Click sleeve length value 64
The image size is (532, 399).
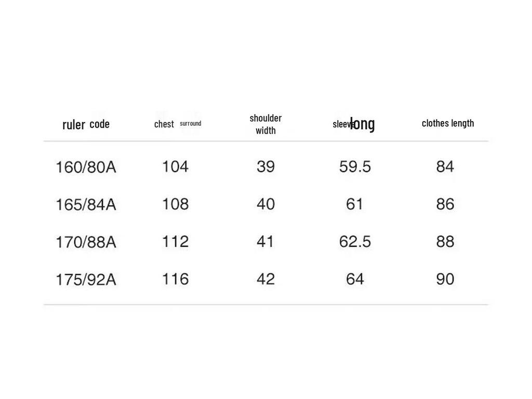pos(355,279)
